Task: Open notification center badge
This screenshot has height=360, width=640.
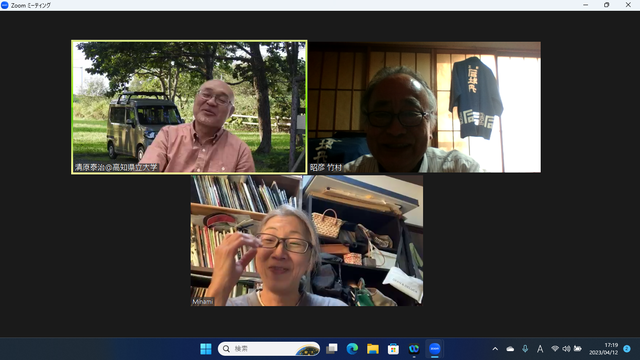Action: tap(627, 349)
